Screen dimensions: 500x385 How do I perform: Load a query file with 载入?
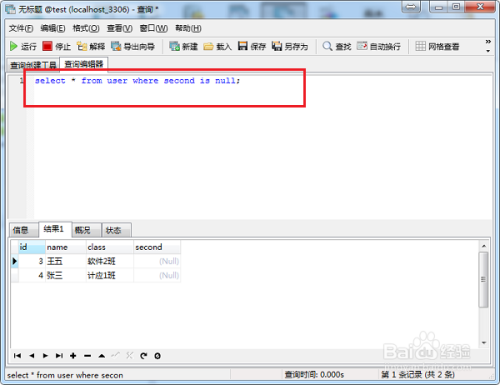[217, 46]
